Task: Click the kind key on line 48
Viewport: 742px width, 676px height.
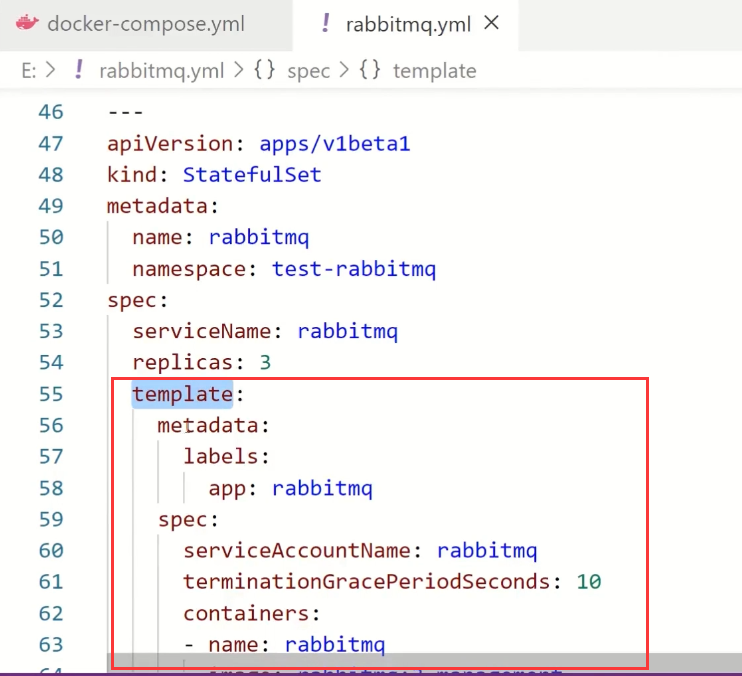Action: coord(132,175)
